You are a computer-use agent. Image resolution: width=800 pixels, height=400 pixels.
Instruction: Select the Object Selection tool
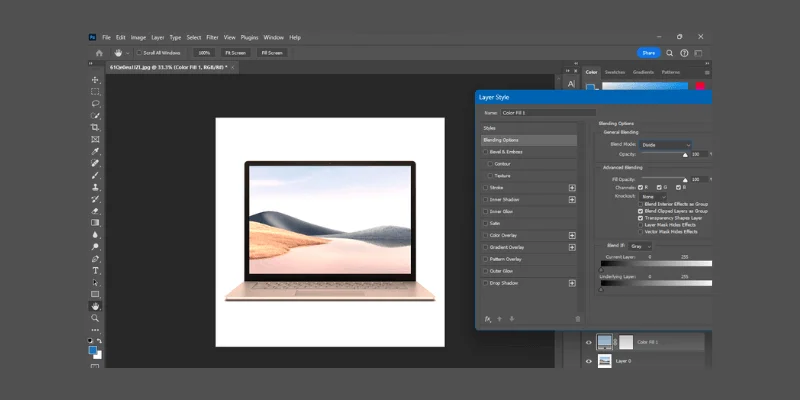point(95,116)
